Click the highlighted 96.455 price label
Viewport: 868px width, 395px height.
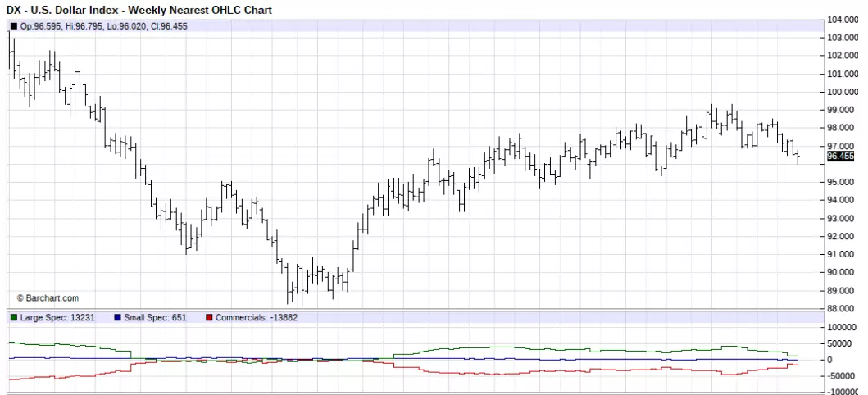(x=840, y=156)
